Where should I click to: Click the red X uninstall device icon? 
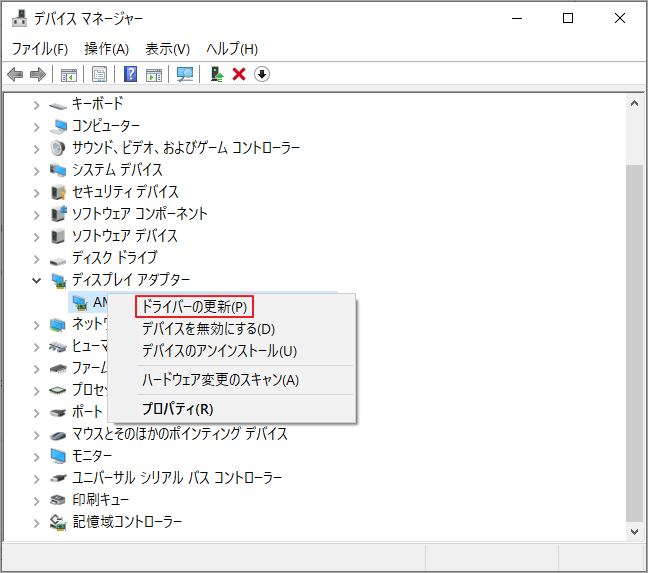coord(239,74)
